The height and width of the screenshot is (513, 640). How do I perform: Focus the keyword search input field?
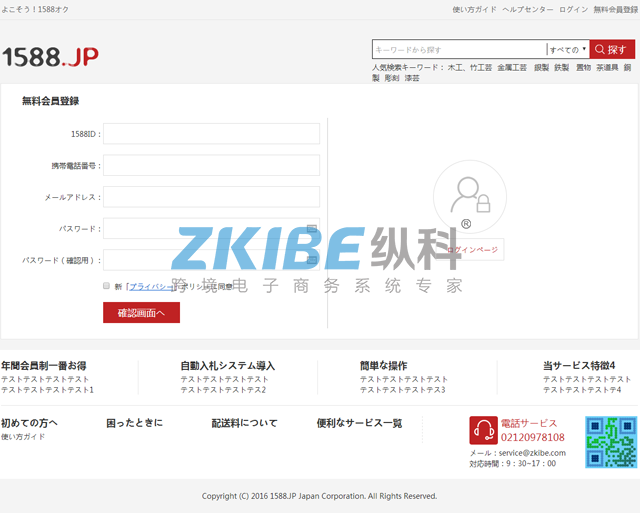coord(459,49)
